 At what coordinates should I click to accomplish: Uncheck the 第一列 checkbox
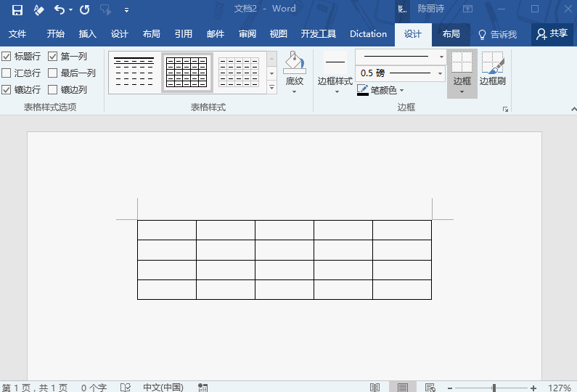(53, 57)
